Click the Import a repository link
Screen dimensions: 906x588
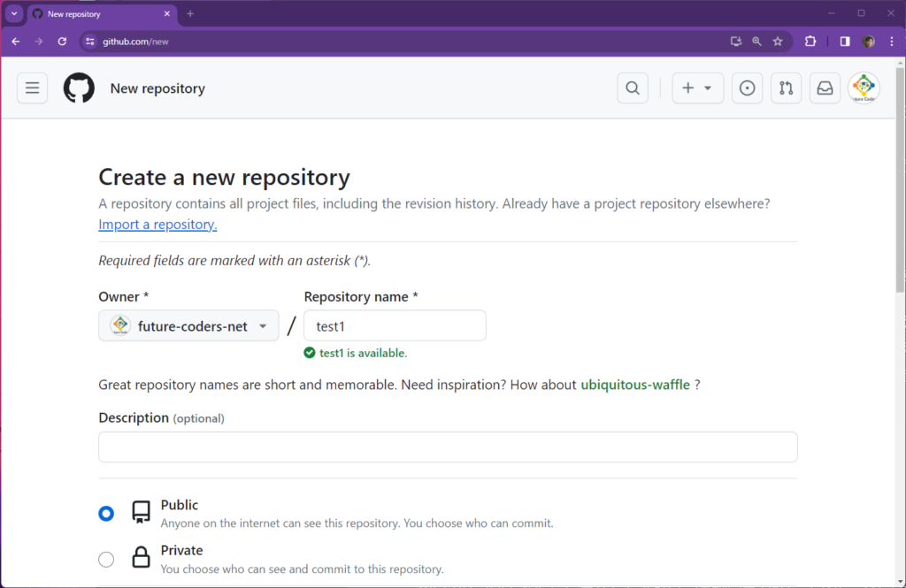click(x=157, y=224)
